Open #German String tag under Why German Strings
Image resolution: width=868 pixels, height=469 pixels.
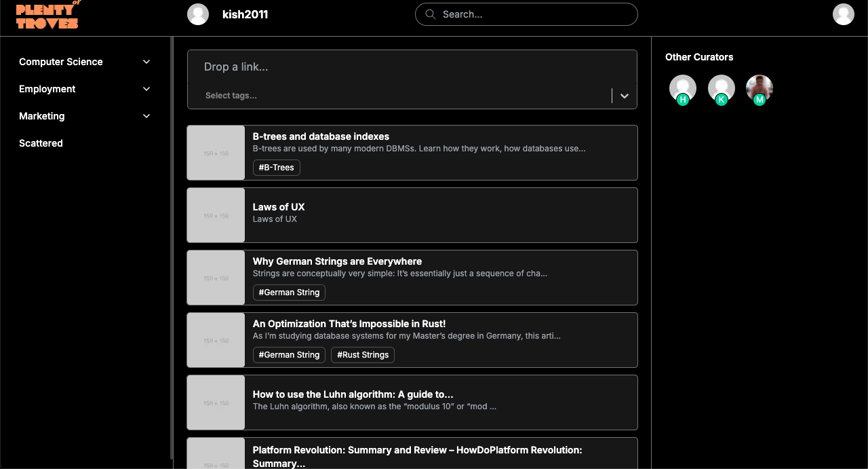pyautogui.click(x=289, y=293)
